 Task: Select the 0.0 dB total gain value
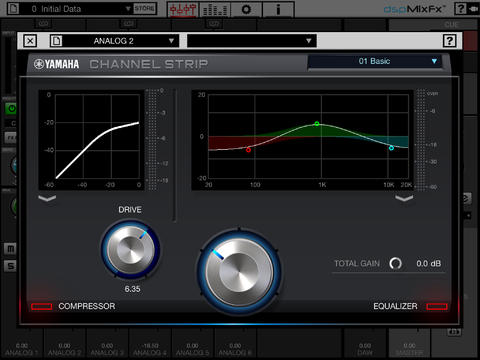(428, 264)
